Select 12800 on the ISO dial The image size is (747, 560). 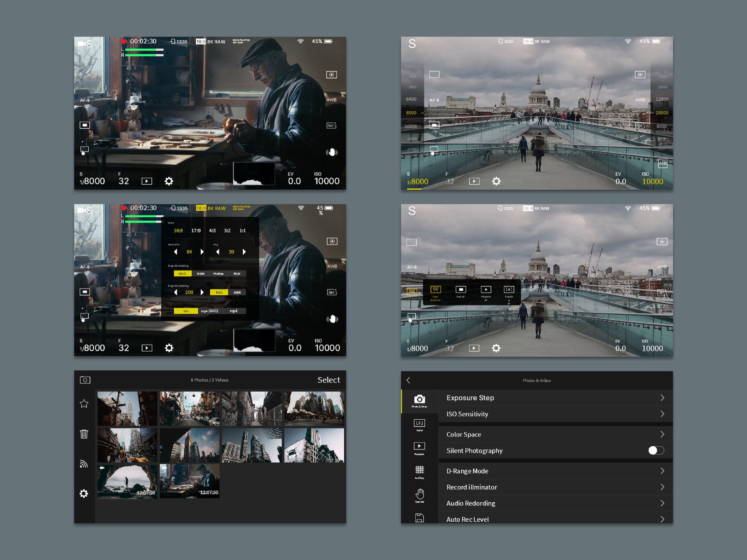pos(662,99)
